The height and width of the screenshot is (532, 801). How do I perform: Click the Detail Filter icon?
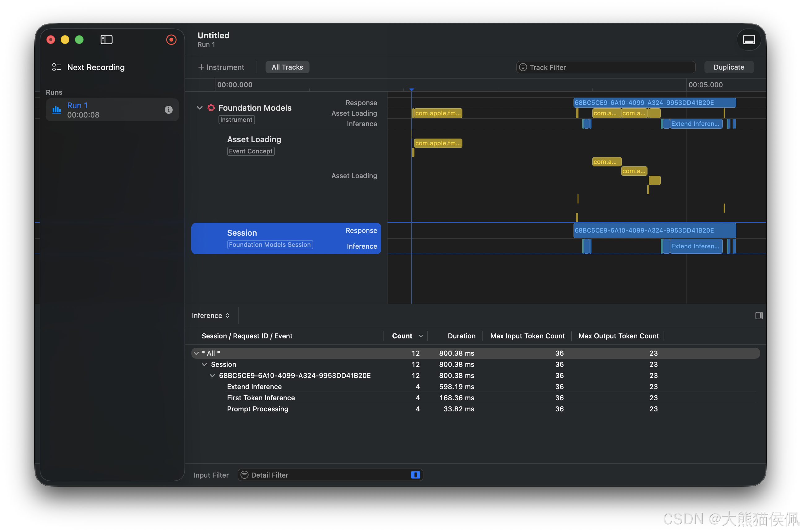245,475
